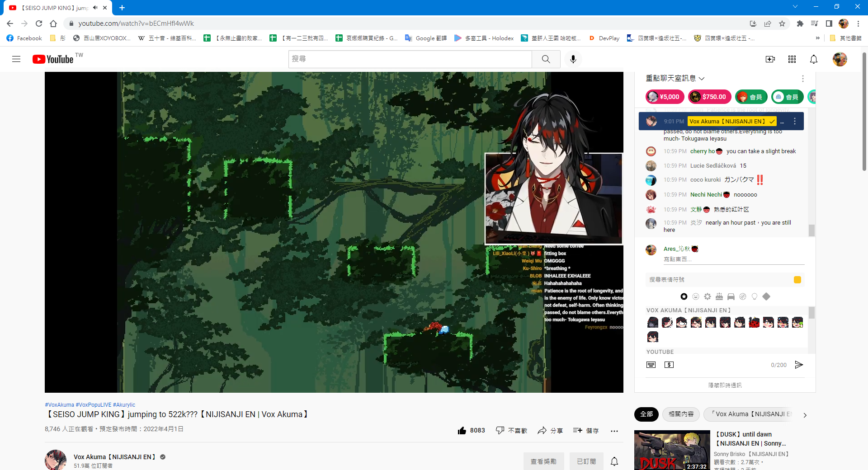Select the 全部 filter chip
868x470 pixels.
coord(646,414)
